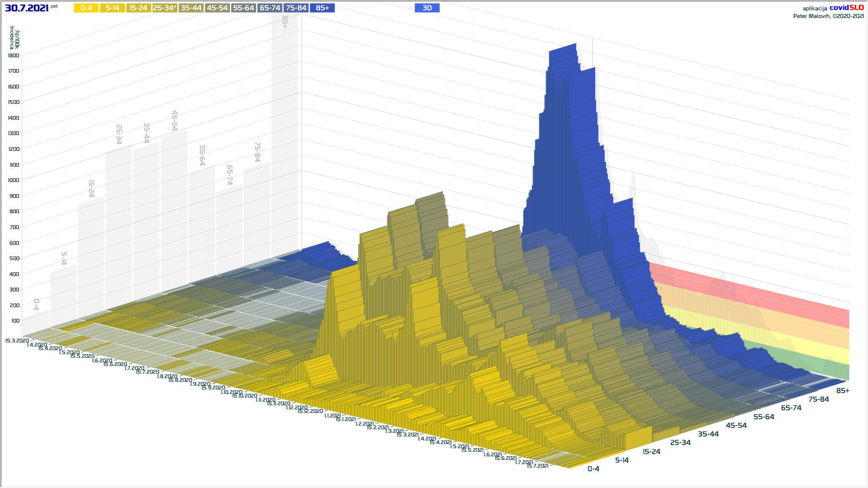Click the 0-4 axis label at the bottom right

pos(593,469)
